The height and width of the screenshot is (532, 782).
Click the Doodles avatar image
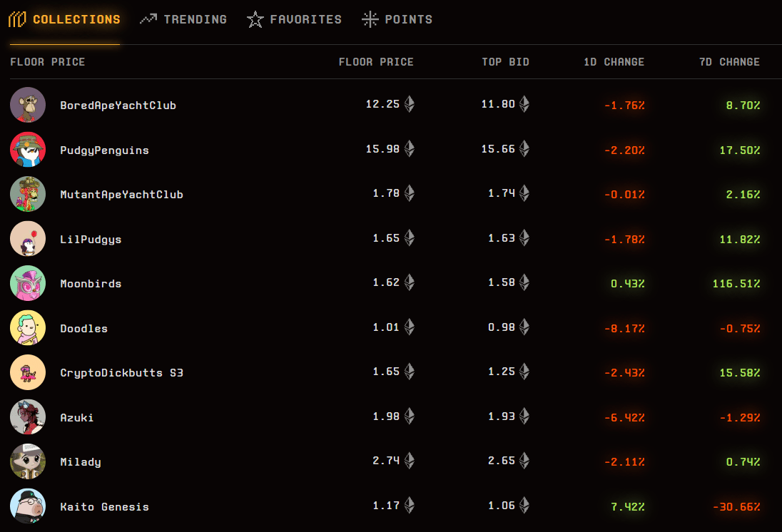[28, 328]
